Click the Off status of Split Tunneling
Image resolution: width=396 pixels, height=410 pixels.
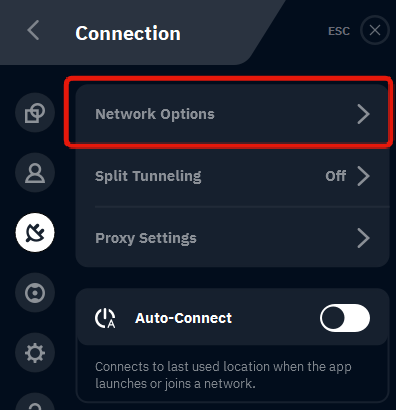coord(336,176)
